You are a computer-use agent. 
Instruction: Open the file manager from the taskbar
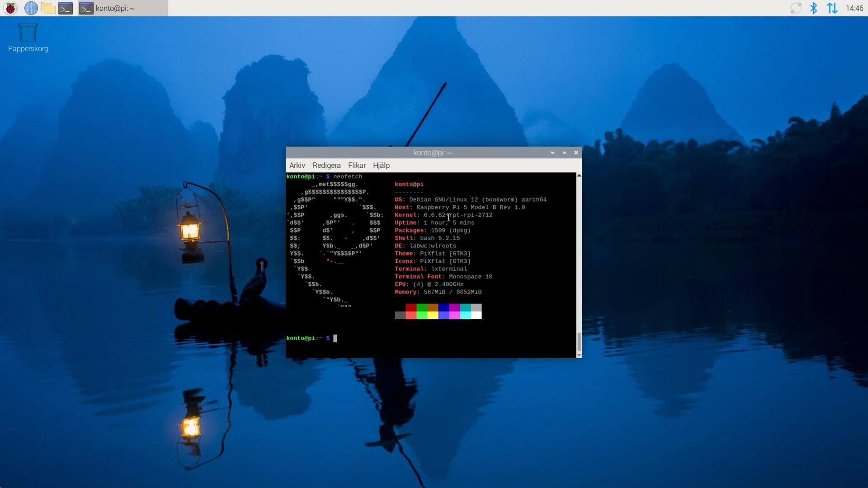coord(48,8)
